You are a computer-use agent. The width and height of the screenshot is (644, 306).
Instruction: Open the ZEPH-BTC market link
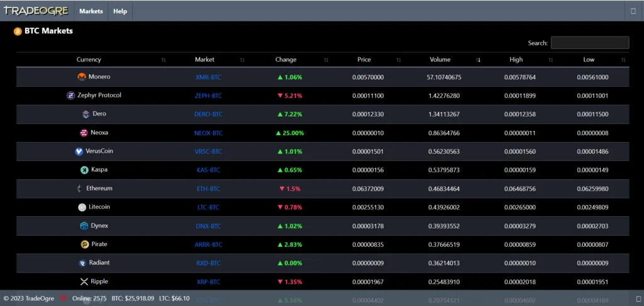(209, 96)
